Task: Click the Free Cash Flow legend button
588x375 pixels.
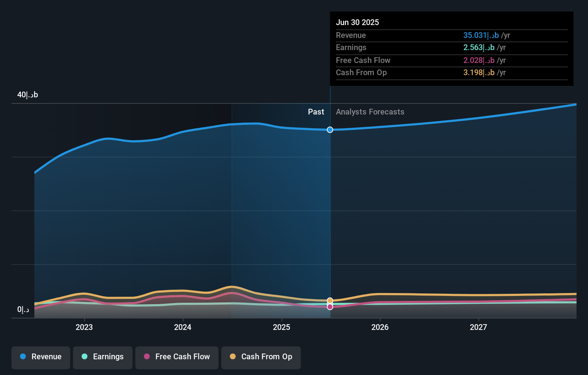Action: click(177, 357)
